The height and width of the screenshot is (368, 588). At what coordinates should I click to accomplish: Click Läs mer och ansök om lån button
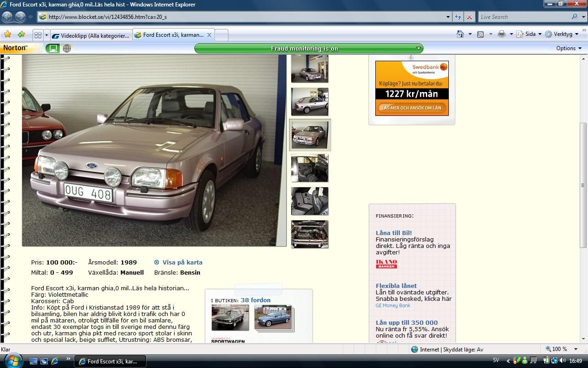pos(411,108)
